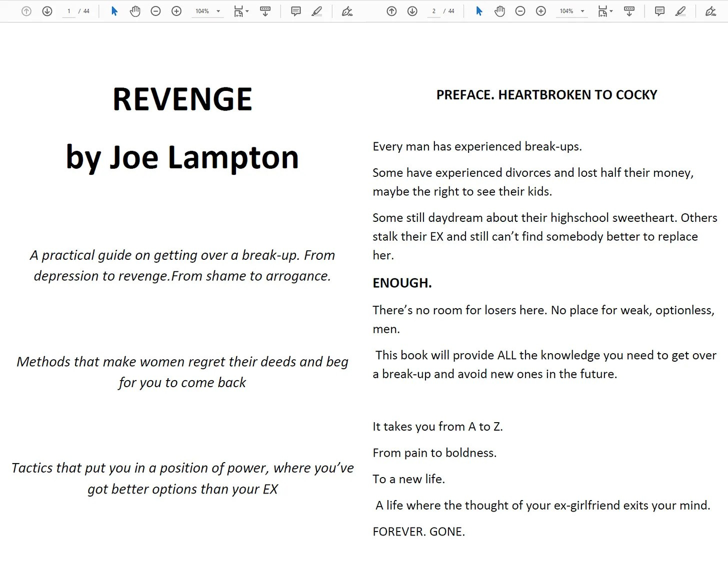
Task: Click italic line "depression to revenge.From shame to arrogance."
Action: tap(182, 276)
